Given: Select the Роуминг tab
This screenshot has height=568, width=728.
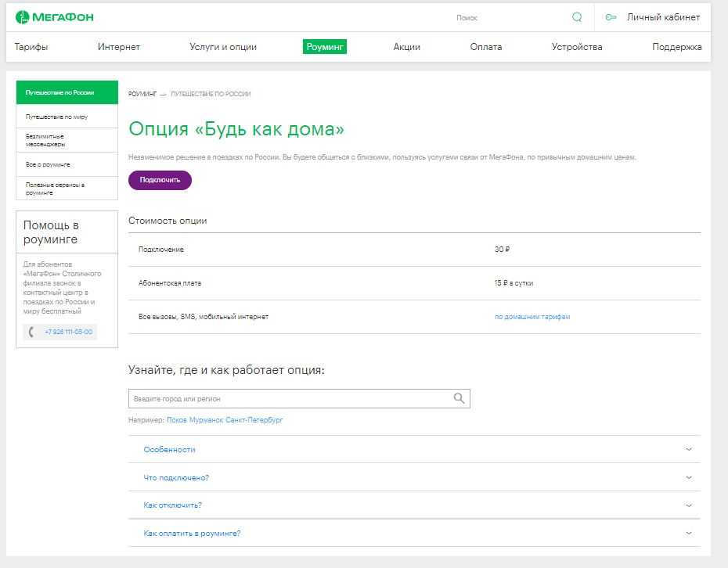Looking at the screenshot, I should point(325,47).
